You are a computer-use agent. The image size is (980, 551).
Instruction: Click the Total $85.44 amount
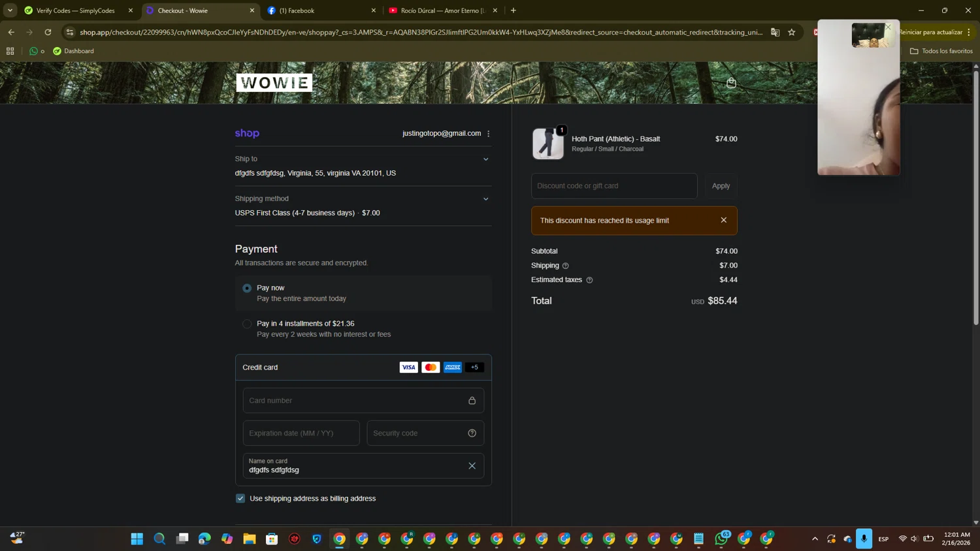click(722, 301)
